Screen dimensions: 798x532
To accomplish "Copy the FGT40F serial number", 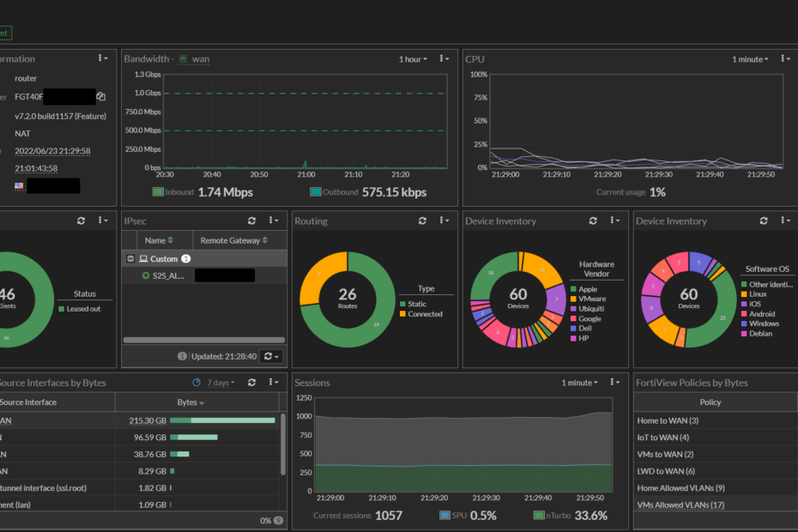I will (x=101, y=97).
